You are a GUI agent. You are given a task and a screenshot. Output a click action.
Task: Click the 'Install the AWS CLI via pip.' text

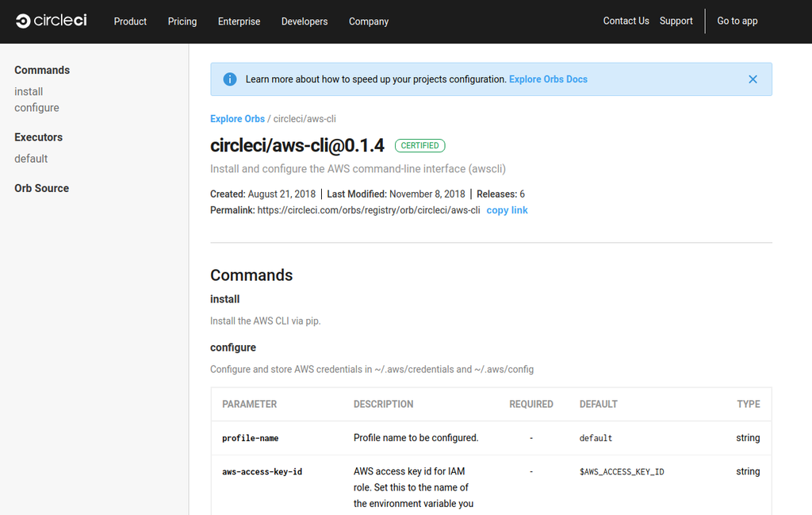tap(265, 321)
